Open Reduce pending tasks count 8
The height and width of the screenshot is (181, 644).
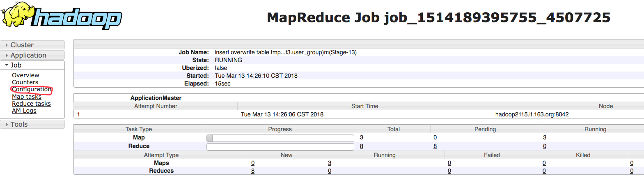click(435, 146)
